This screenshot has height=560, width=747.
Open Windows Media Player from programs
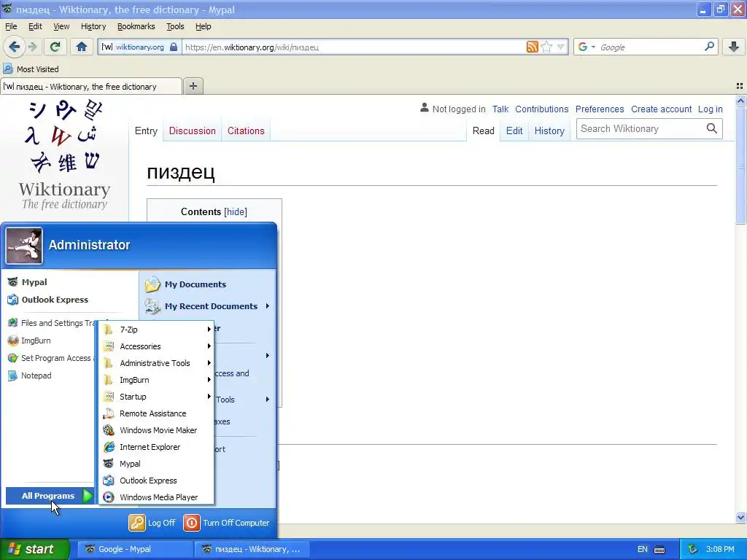tap(156, 497)
